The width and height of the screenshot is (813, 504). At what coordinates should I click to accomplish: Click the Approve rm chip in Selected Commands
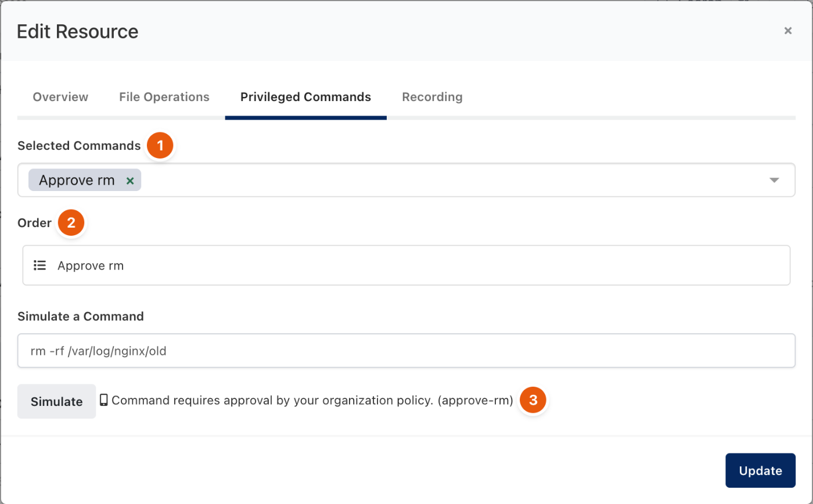point(85,181)
